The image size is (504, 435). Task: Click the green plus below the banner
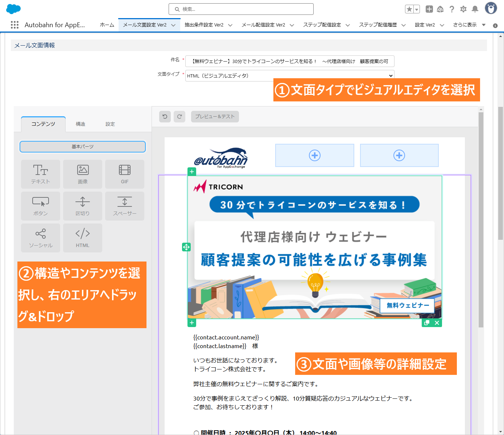192,323
